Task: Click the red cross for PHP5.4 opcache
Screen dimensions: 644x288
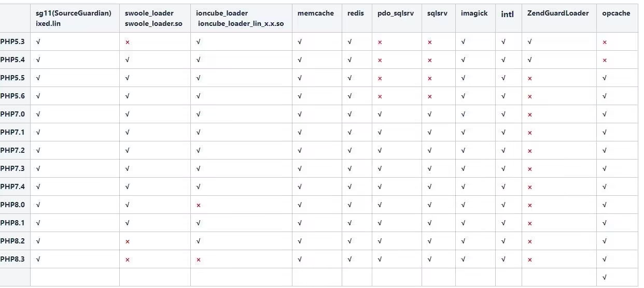Action: pyautogui.click(x=605, y=60)
